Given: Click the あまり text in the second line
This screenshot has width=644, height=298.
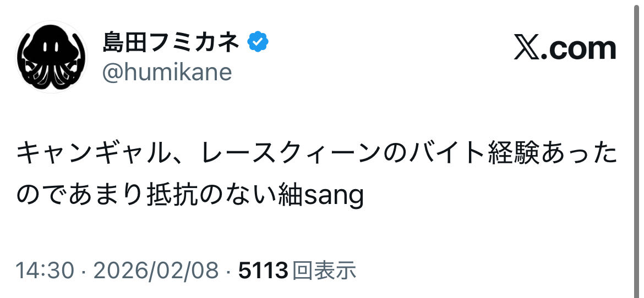Looking at the screenshot, I should pos(107,195).
